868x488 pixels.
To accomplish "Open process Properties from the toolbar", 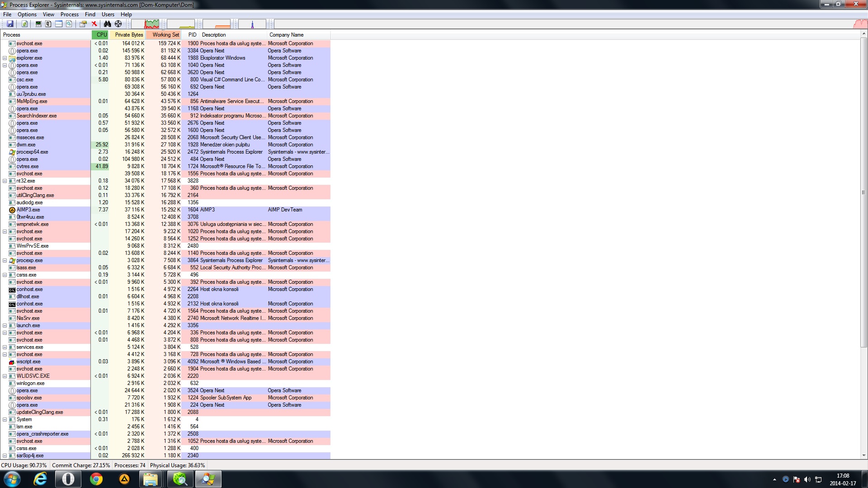I will pyautogui.click(x=83, y=24).
